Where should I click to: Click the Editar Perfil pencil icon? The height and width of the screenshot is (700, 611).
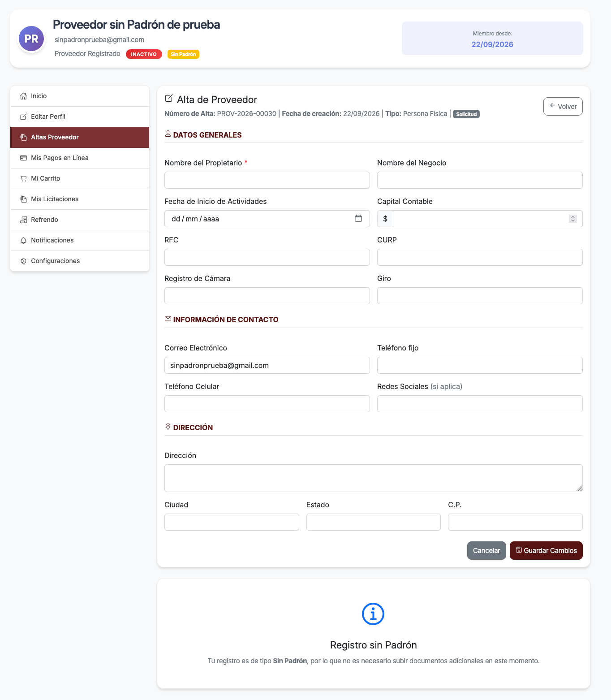(x=23, y=117)
